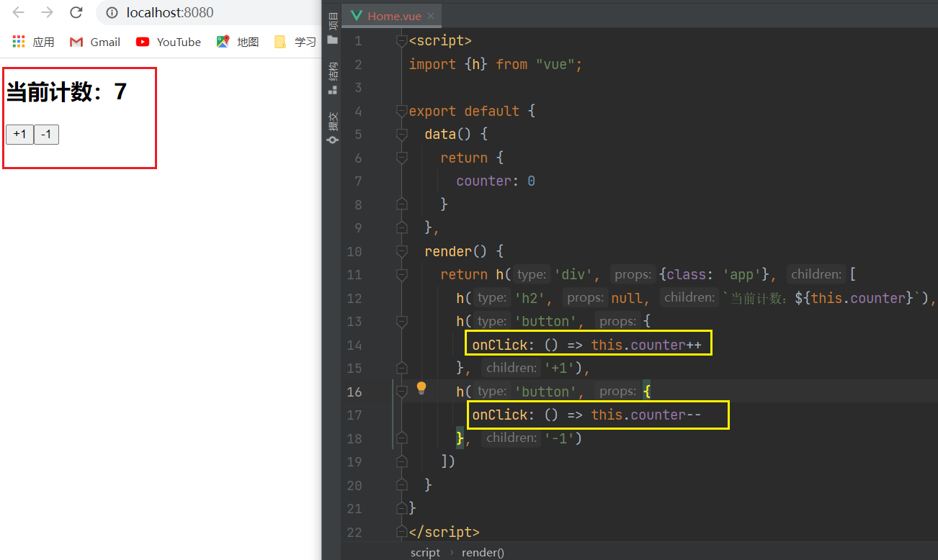The width and height of the screenshot is (938, 560).
Task: Click the +1 button on the page
Action: [19, 135]
